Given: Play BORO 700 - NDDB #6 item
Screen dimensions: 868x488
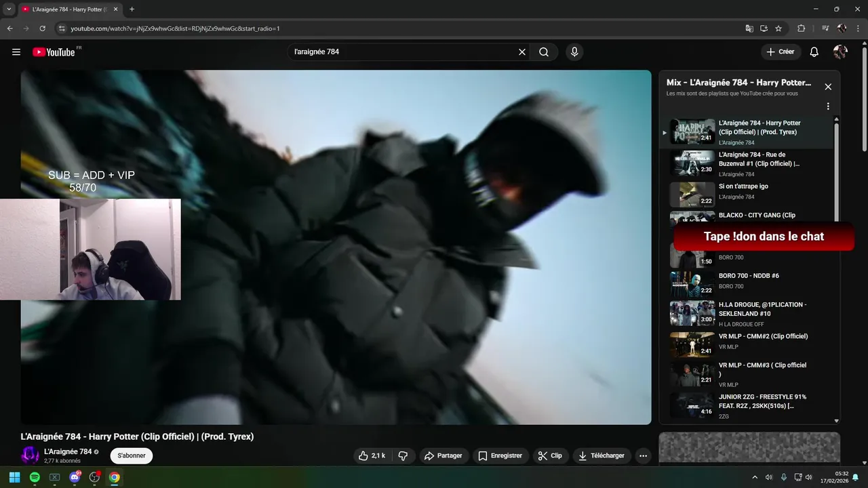Looking at the screenshot, I should tap(746, 285).
